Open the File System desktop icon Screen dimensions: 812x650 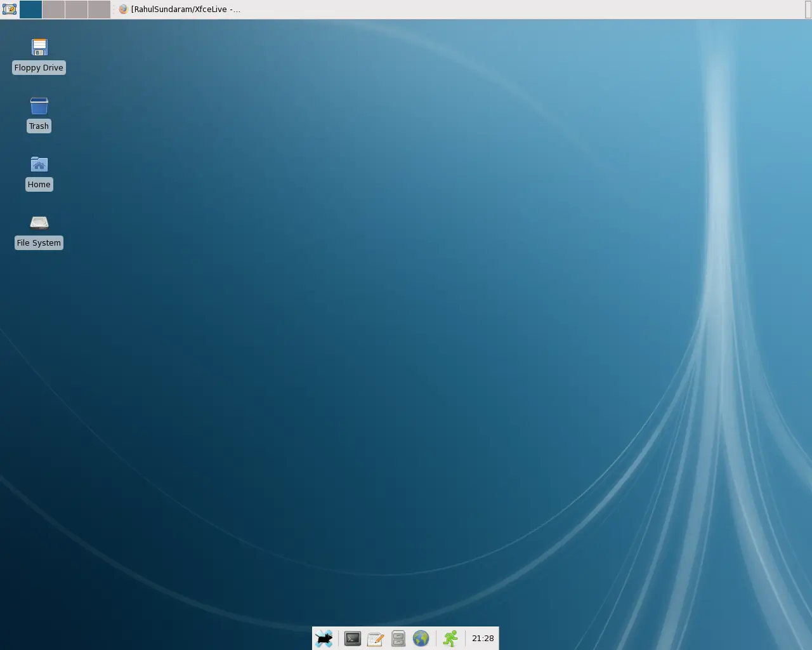point(39,223)
